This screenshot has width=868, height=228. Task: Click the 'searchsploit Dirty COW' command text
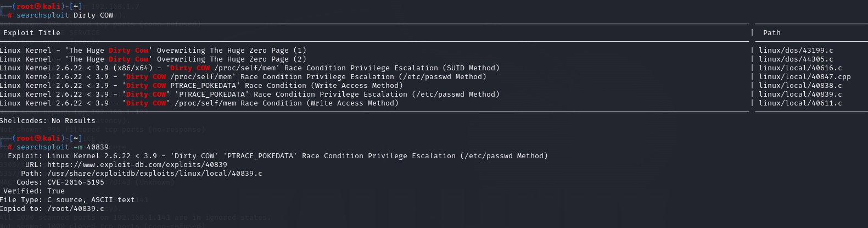(65, 15)
